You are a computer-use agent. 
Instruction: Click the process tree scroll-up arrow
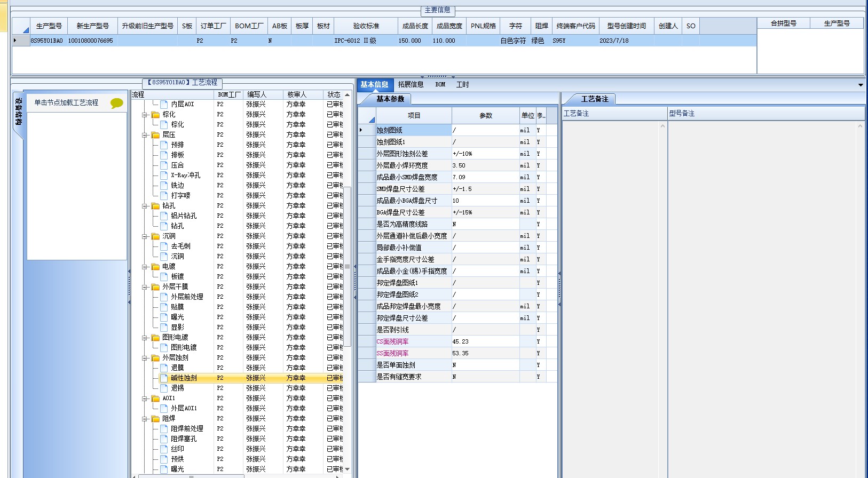point(347,94)
